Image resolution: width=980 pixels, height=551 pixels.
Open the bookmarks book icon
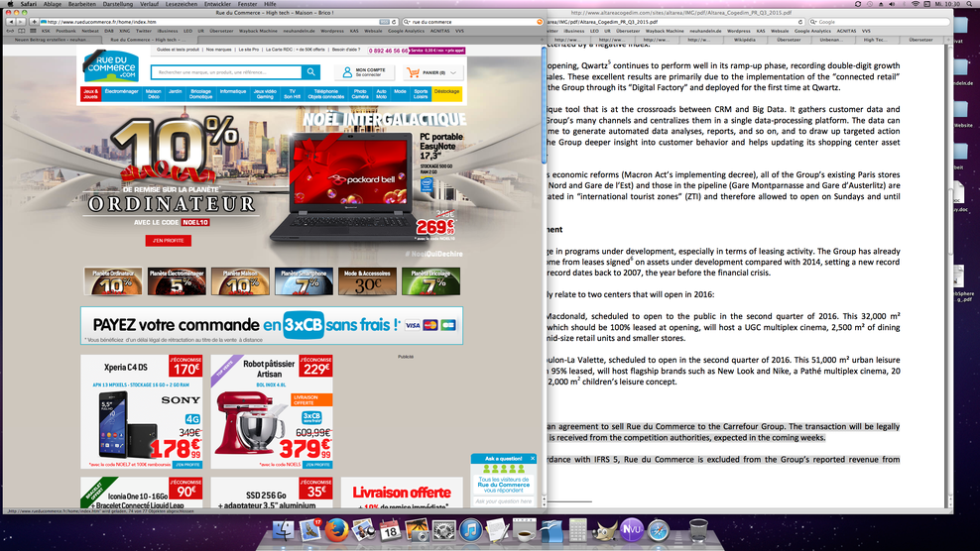[x=22, y=31]
